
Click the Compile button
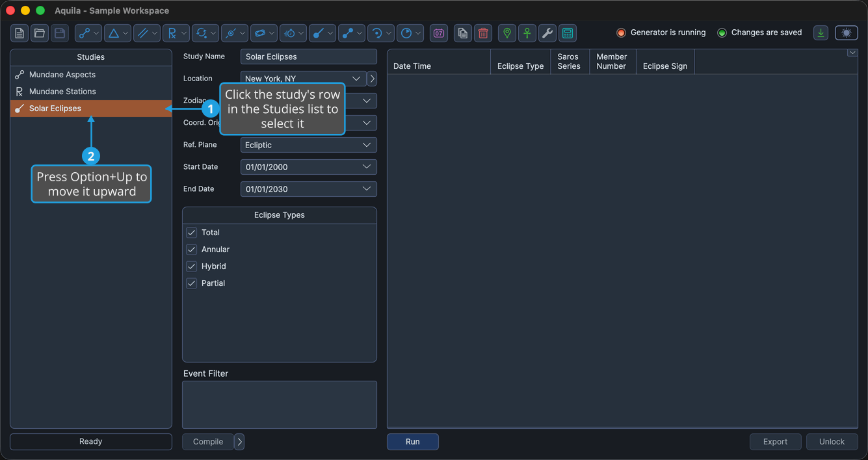click(208, 442)
